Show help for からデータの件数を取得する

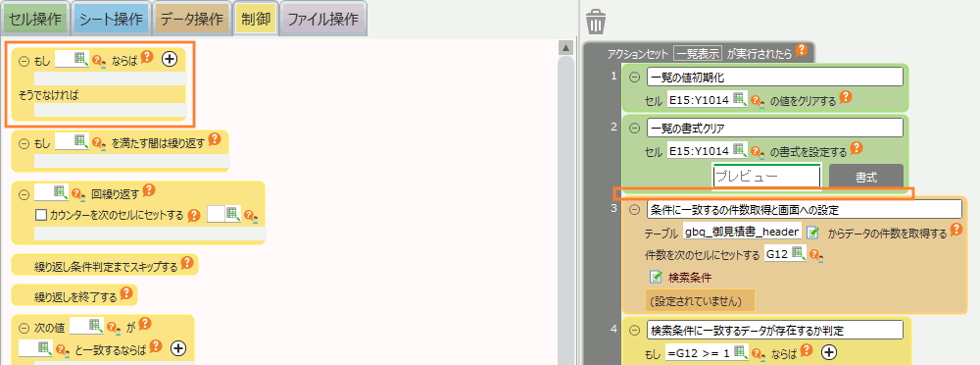click(956, 230)
